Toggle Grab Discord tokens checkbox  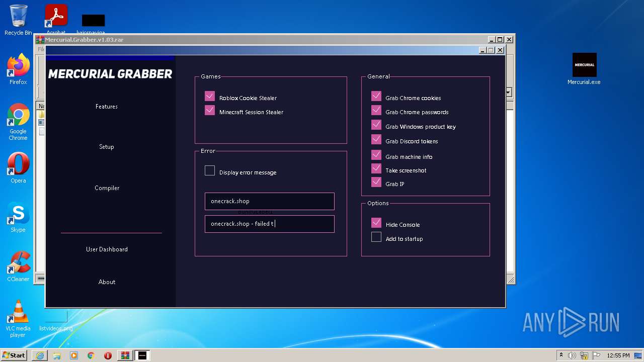376,139
